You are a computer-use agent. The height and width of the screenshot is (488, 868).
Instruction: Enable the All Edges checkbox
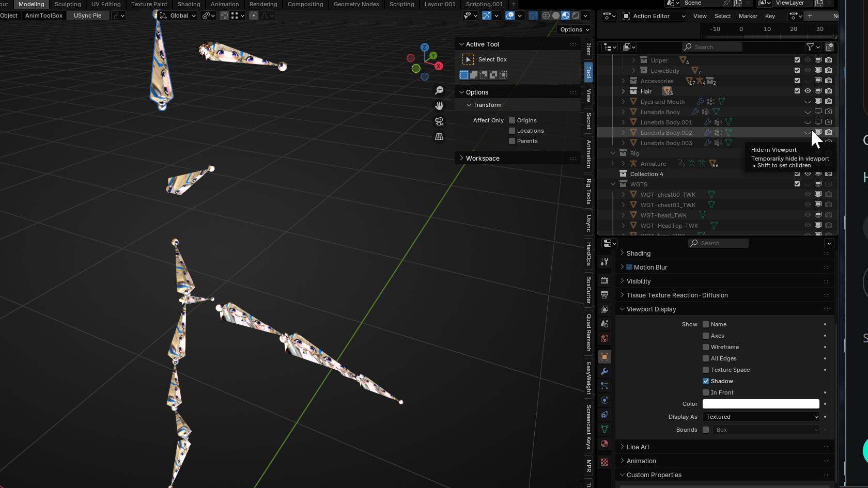[x=706, y=358]
